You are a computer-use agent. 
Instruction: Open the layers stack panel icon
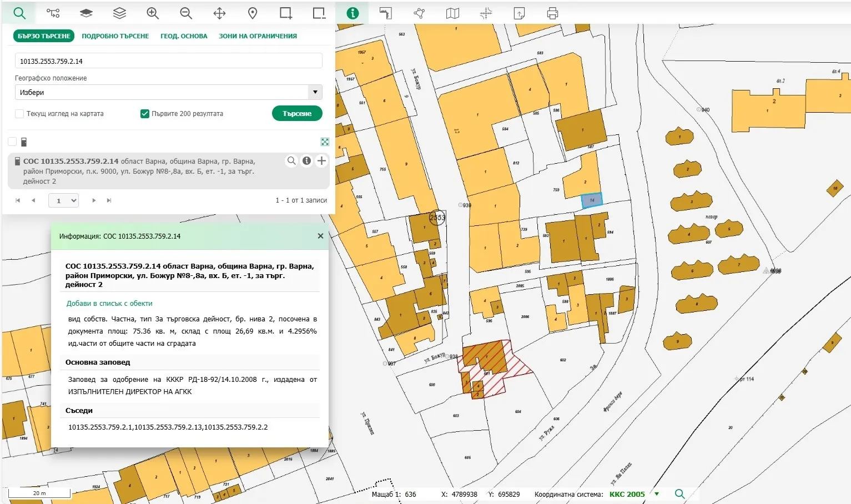click(119, 13)
